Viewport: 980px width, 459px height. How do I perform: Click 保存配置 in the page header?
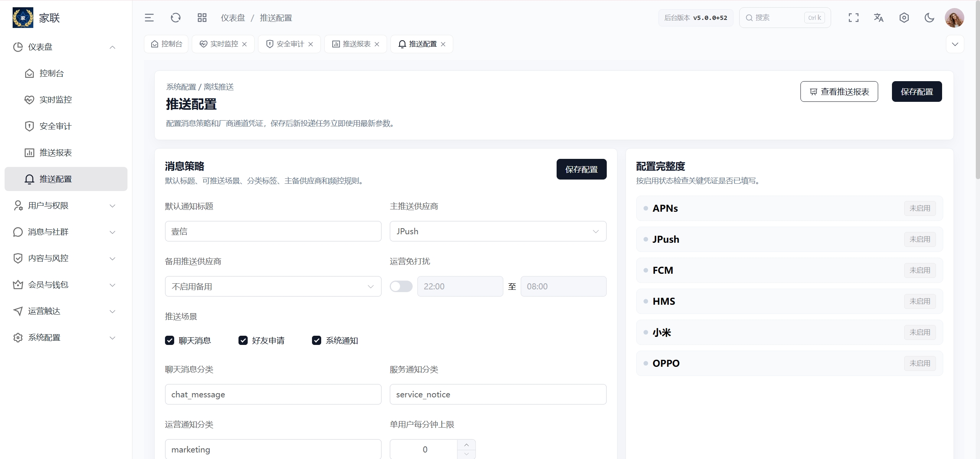pos(917,91)
